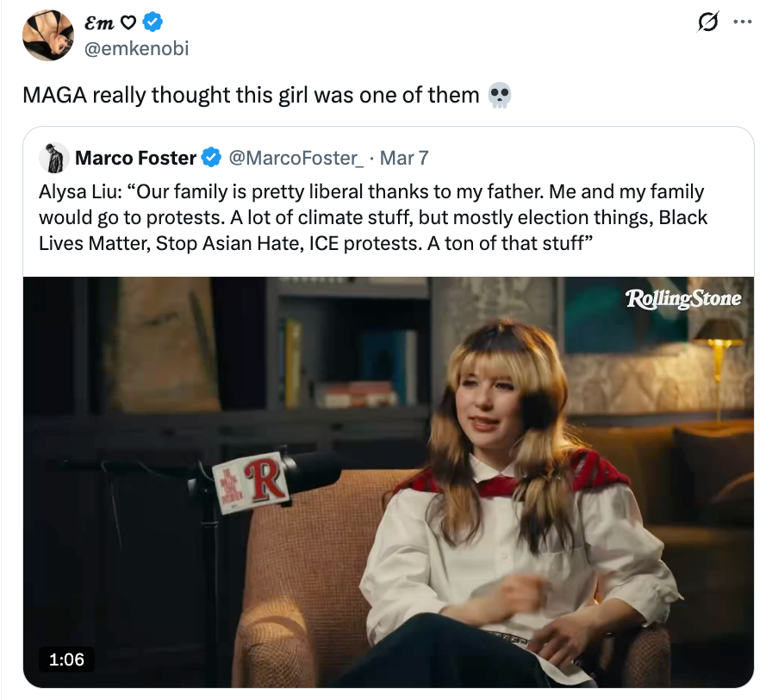Play the quoted Rolling Stone video
This screenshot has height=700, width=772.
tap(388, 483)
